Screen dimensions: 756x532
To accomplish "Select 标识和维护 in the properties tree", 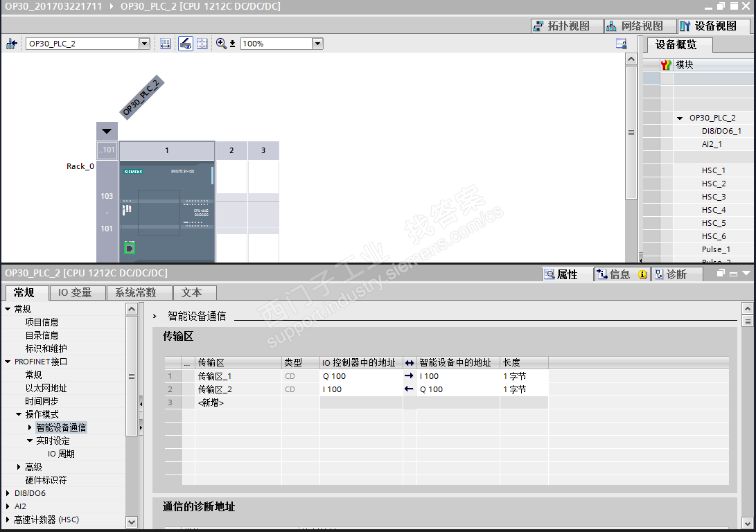I will pos(46,348).
